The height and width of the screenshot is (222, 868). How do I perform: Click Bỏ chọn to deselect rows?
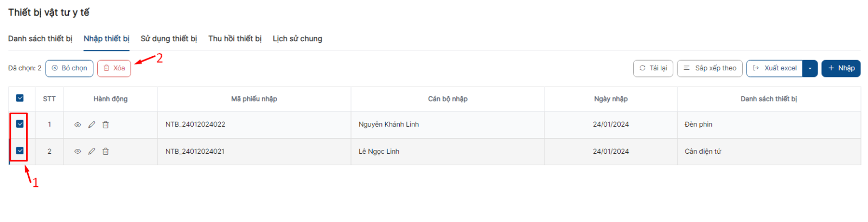point(69,68)
